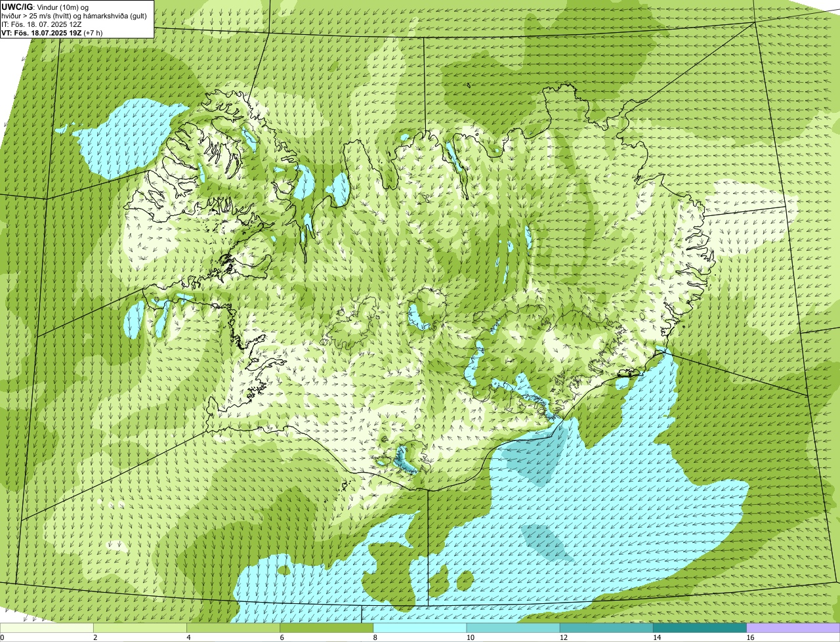This screenshot has height=642, width=840.
Task: Click the legend scale label '2'
Action: click(x=95, y=637)
